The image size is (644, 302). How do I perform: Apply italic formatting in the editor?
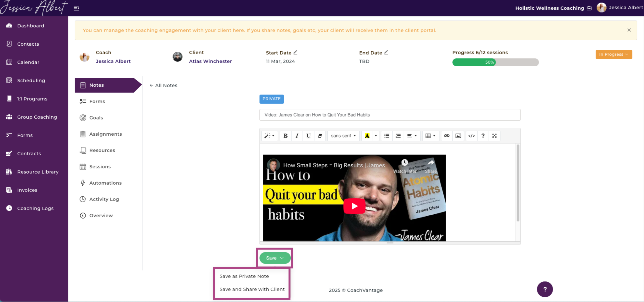(297, 136)
